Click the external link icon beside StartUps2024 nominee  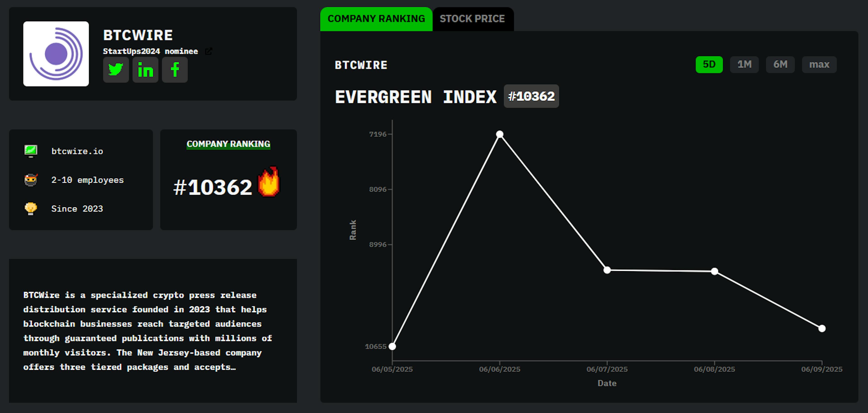(x=209, y=51)
